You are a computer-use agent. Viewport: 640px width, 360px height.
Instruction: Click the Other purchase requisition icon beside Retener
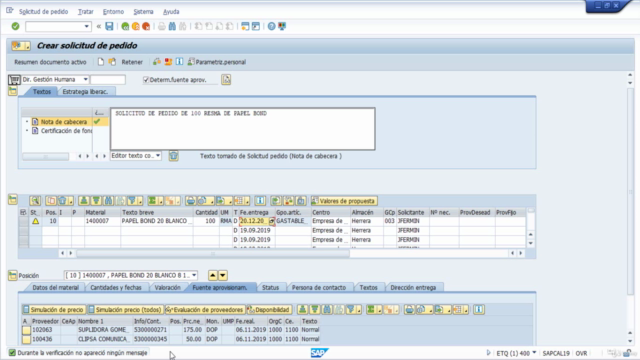112,62
